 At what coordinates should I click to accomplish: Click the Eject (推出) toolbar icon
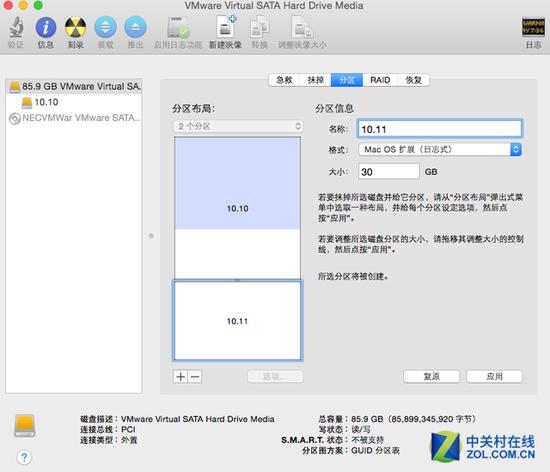(135, 27)
